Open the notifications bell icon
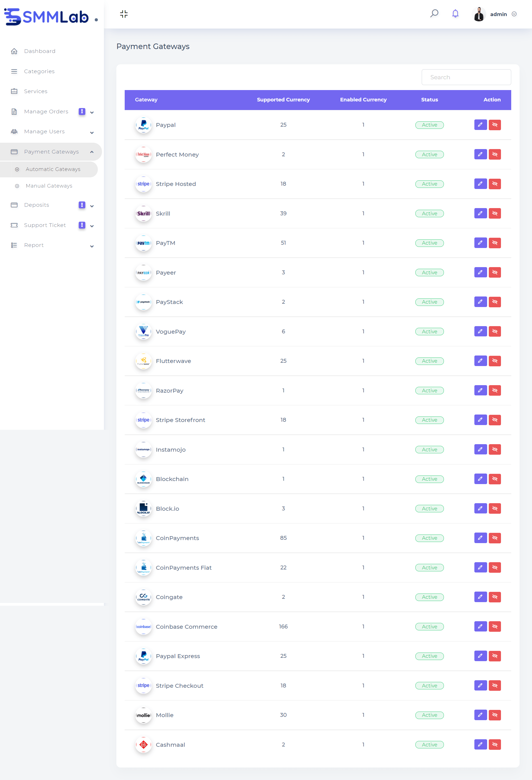Viewport: 532px width, 780px height. tap(455, 14)
